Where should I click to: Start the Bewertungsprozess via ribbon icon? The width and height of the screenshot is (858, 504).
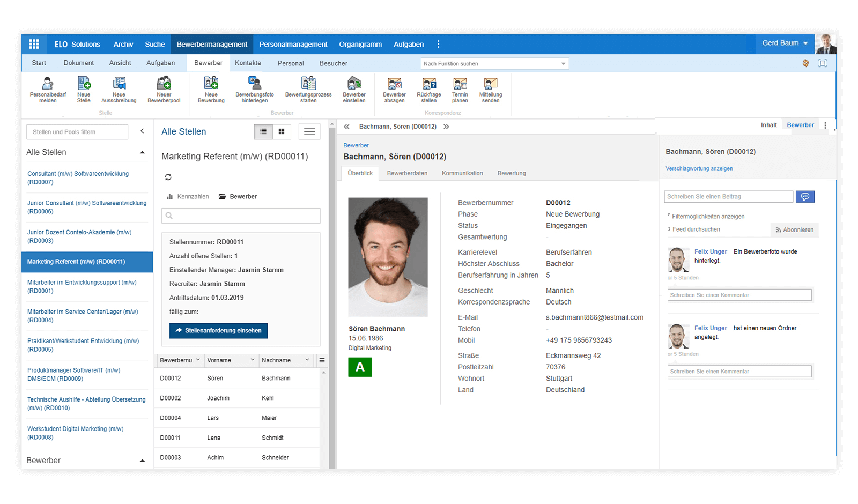pyautogui.click(x=308, y=84)
